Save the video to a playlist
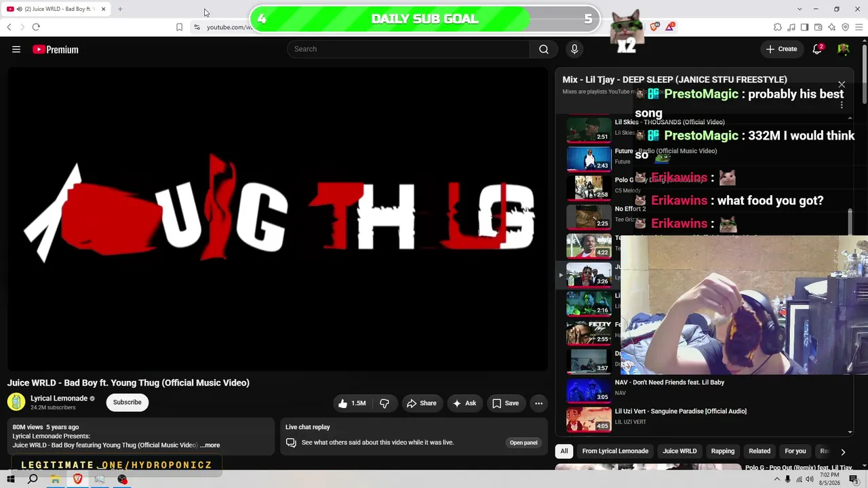868x488 pixels. tap(505, 403)
